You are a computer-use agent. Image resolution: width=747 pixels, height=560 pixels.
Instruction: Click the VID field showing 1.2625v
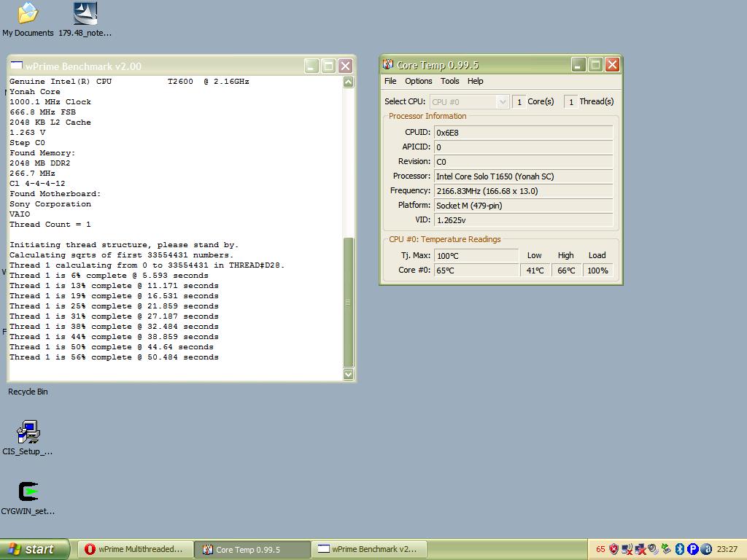[x=523, y=220]
